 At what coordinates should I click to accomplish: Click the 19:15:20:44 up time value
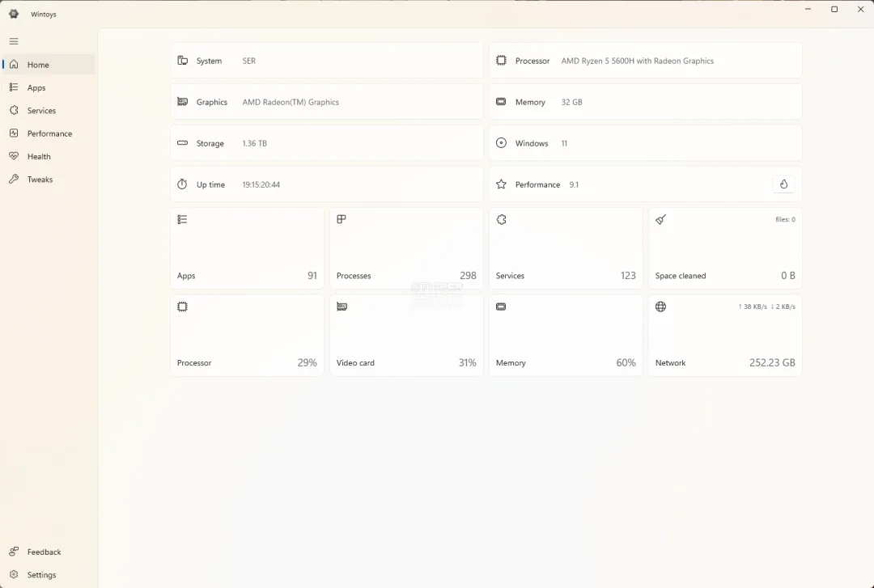point(261,184)
